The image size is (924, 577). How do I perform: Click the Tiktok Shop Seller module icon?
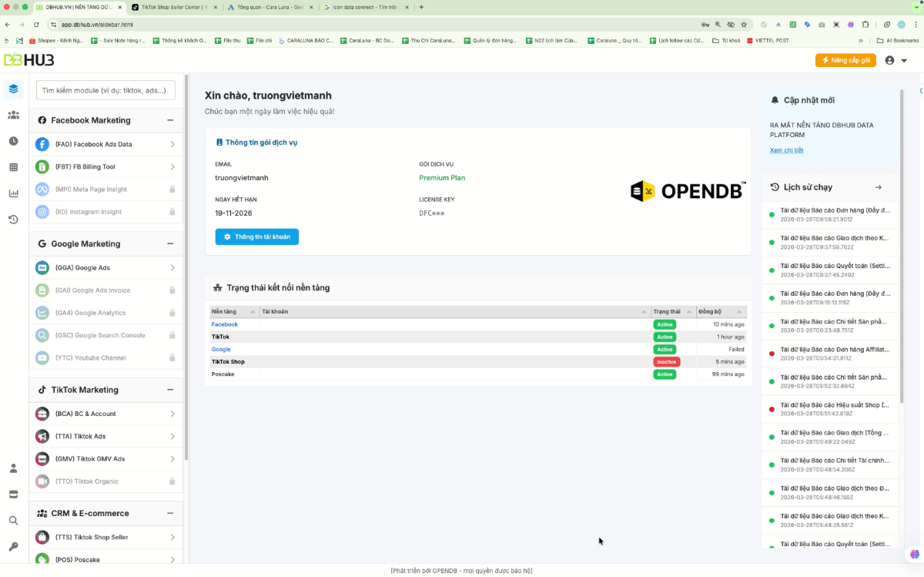tap(42, 537)
